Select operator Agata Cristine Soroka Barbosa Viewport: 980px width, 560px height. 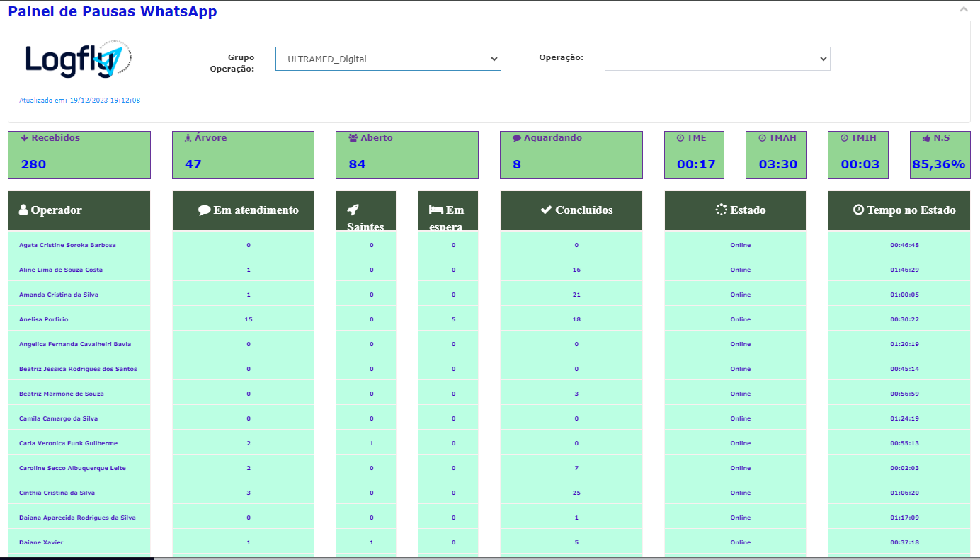click(x=67, y=245)
